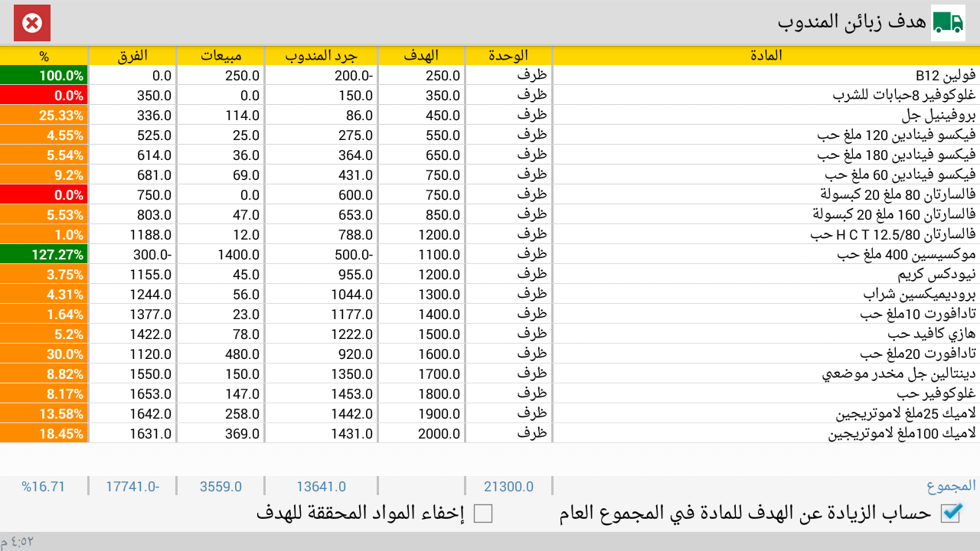This screenshot has height=551, width=980.
Task: Click the total sales value 3559.0
Action: tap(220, 486)
